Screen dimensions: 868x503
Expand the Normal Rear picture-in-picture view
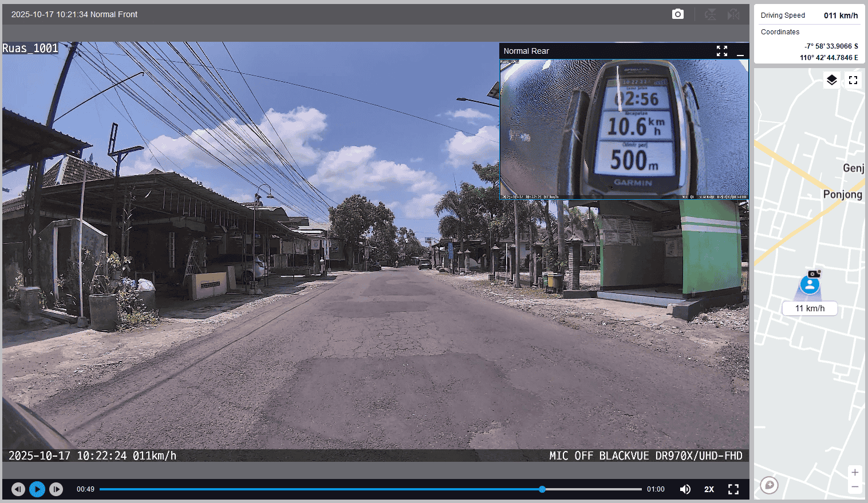click(x=722, y=51)
